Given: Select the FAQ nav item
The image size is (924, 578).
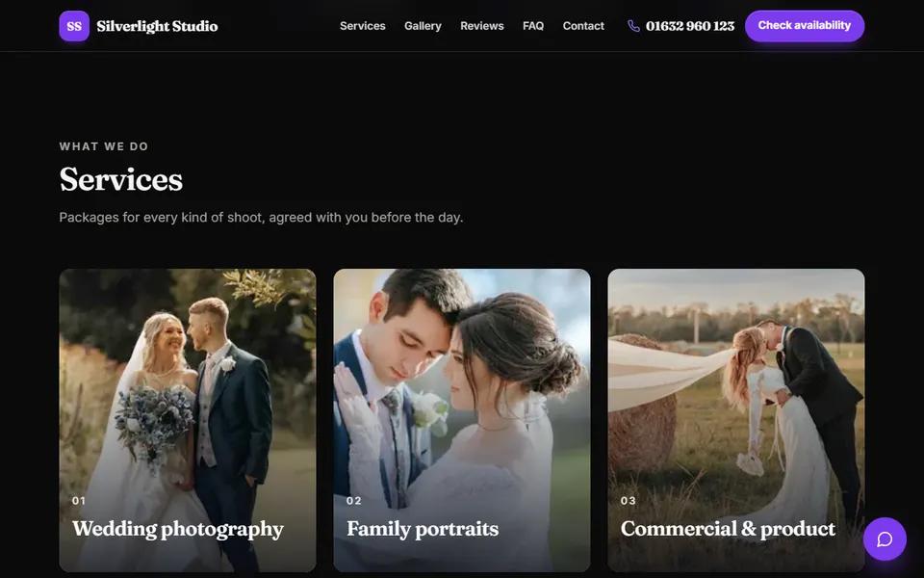Looking at the screenshot, I should (x=532, y=26).
